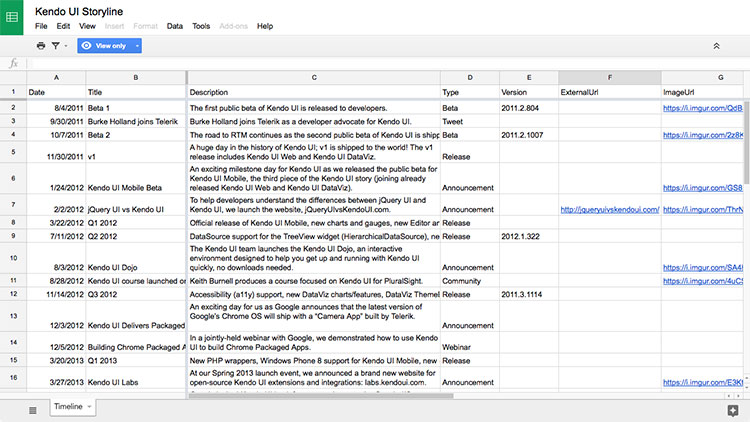Expand the View only mode dropdown arrow
The image size is (750, 422).
click(x=137, y=46)
